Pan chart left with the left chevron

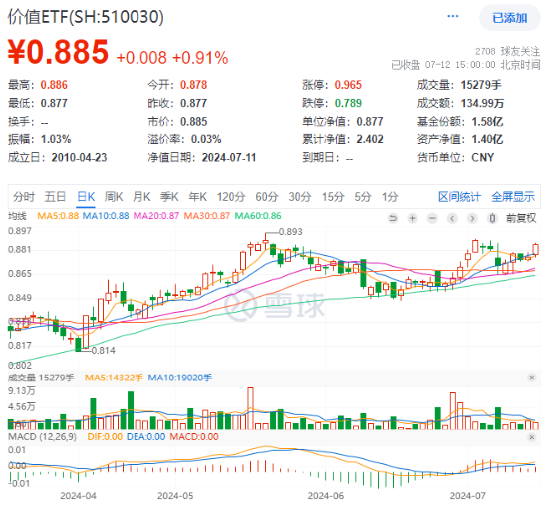pyautogui.click(x=452, y=218)
